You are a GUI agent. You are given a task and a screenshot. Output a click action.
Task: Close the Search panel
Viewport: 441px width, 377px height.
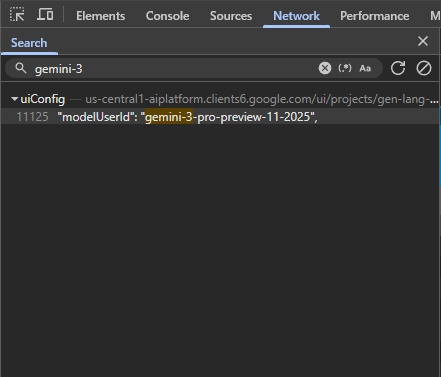423,41
